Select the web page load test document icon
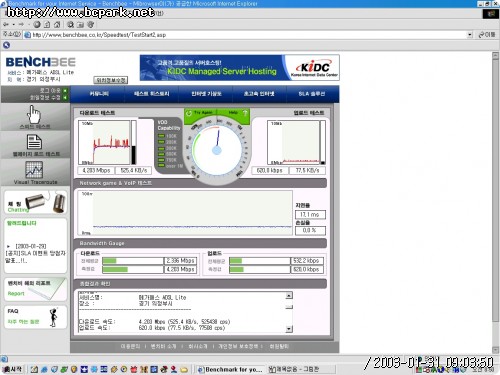 [x=34, y=142]
